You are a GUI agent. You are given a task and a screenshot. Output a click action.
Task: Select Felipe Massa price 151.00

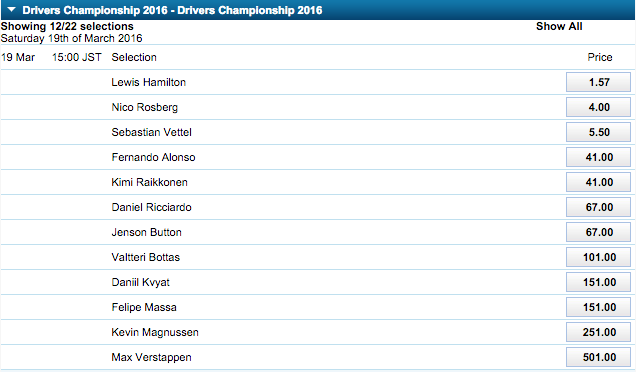point(598,307)
